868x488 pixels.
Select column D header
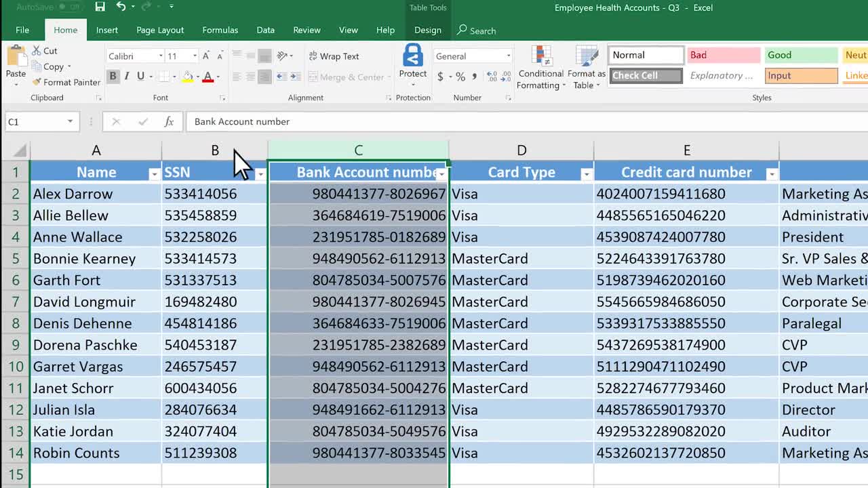521,150
